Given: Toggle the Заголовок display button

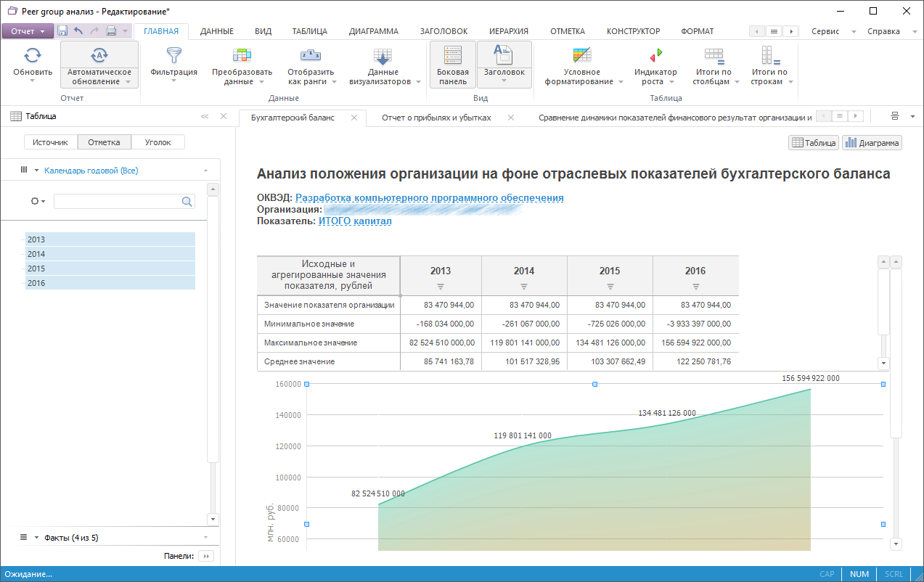Looking at the screenshot, I should [x=504, y=55].
